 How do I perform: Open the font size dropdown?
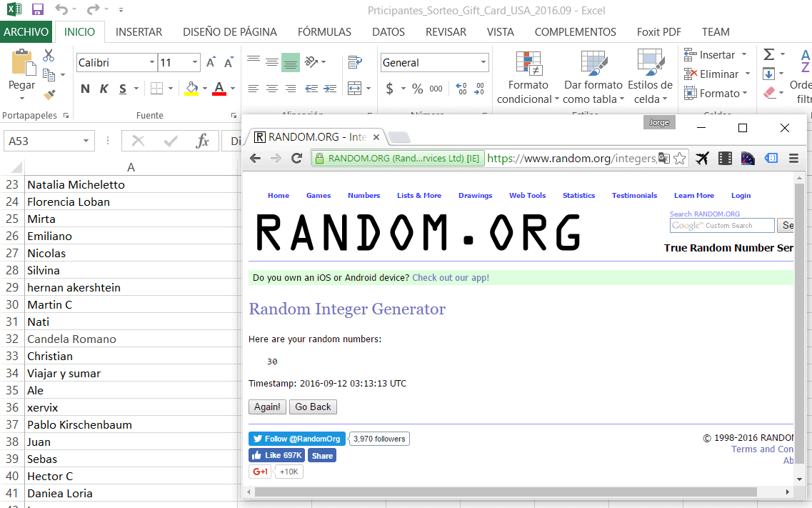click(195, 63)
